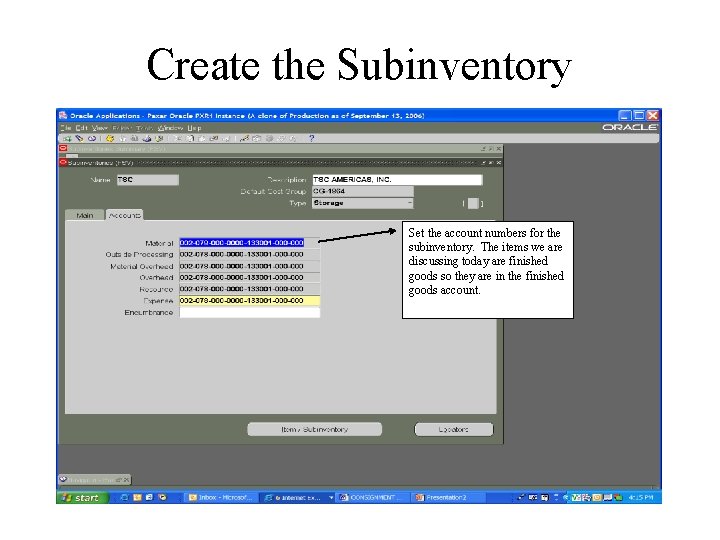Open the View menu
The height and width of the screenshot is (540, 720).
coord(100,128)
